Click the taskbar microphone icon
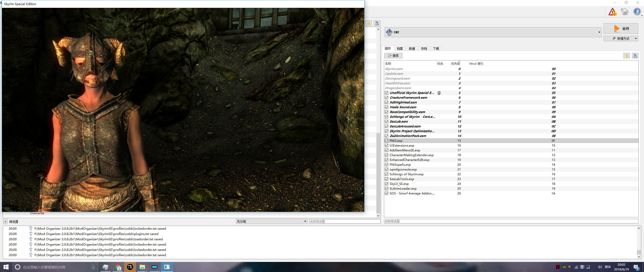 coord(93,267)
